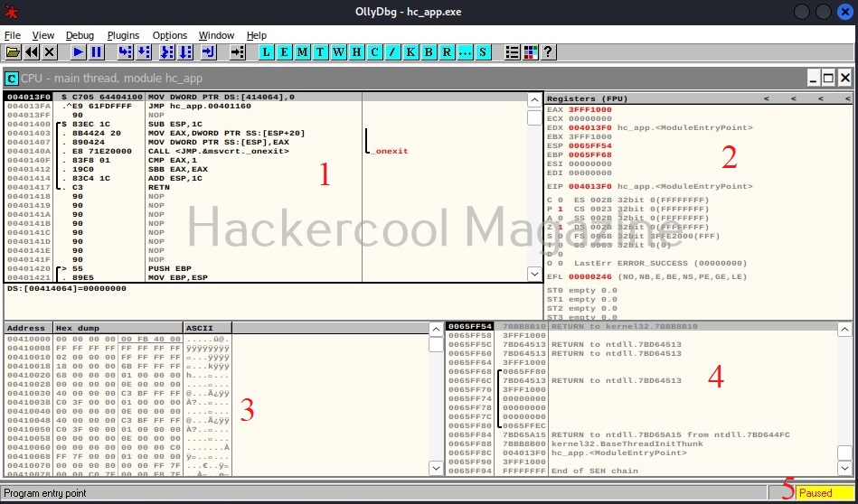Screen dimensions: 858x504
Task: Click the Go to address toolbar icon
Action: point(238,52)
